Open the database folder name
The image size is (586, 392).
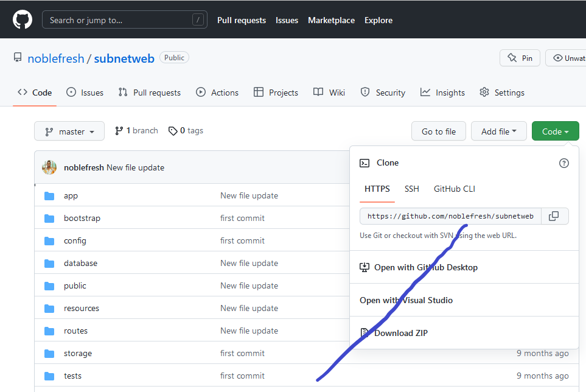click(80, 263)
